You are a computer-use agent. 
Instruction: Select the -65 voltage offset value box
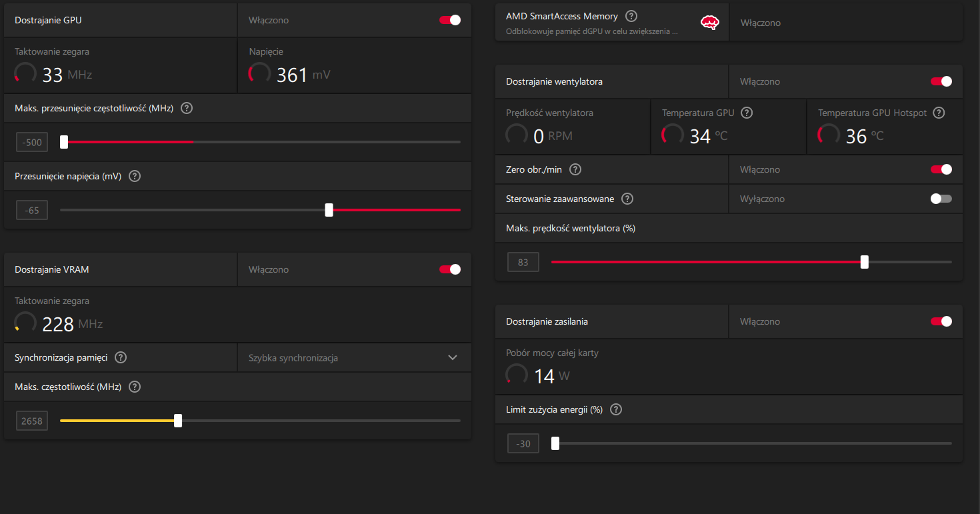tap(32, 211)
